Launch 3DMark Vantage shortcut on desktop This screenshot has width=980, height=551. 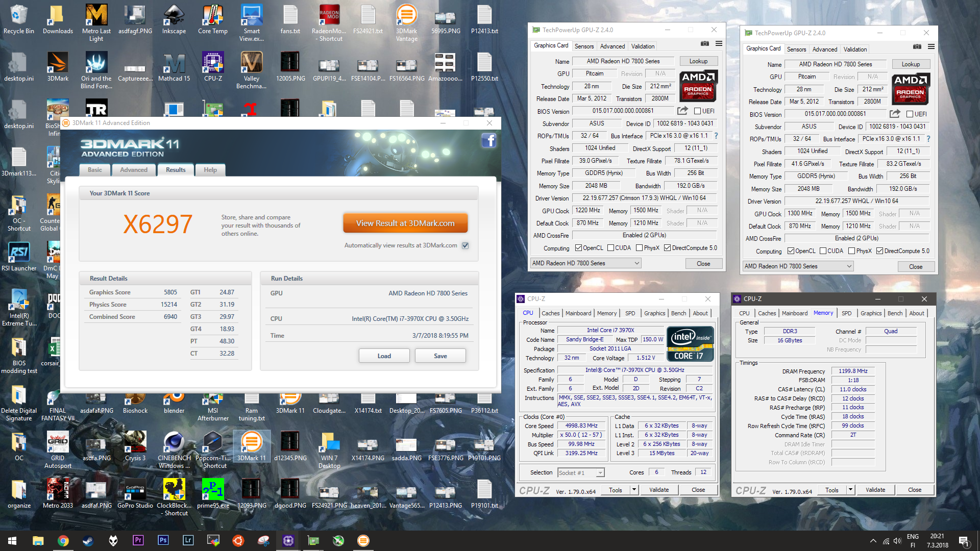tap(407, 23)
